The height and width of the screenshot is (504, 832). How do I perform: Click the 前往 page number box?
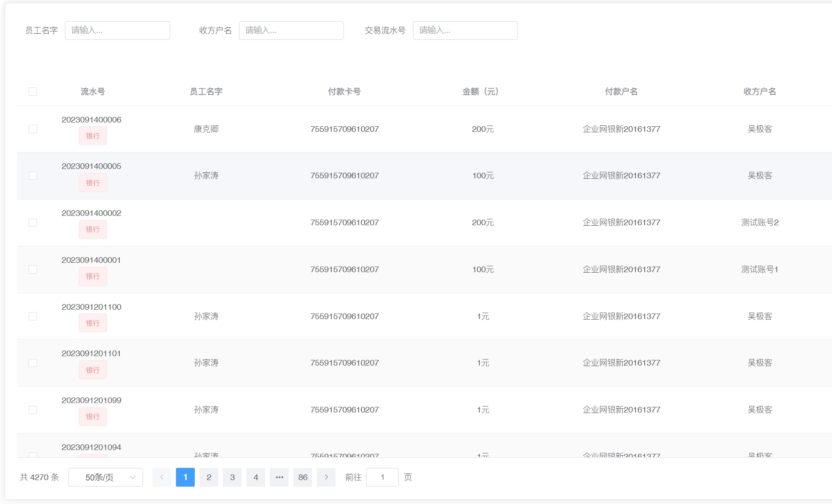point(382,477)
